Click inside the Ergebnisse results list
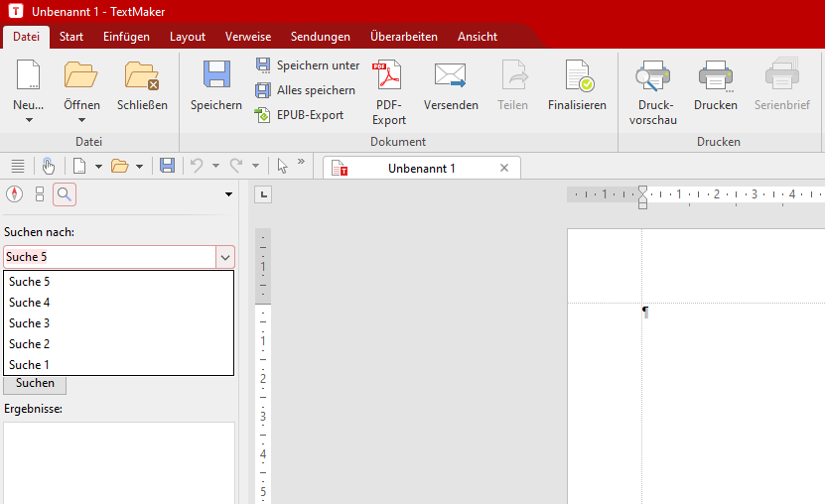825x504 pixels. click(119, 462)
